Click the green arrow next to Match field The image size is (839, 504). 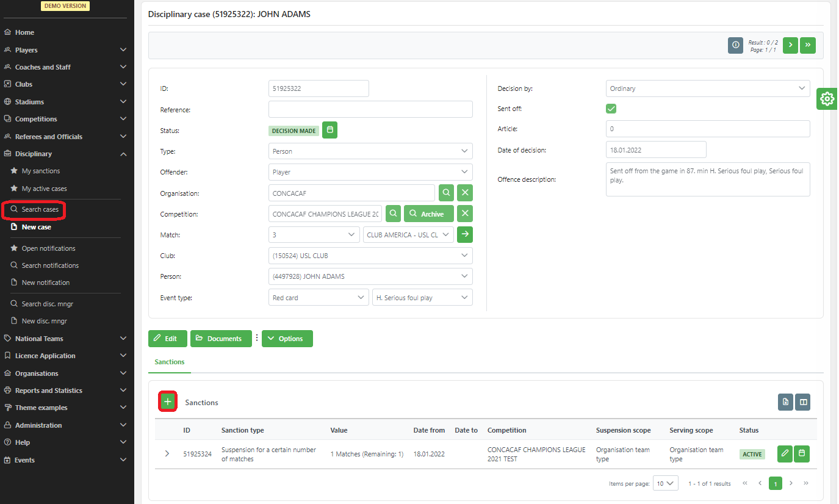point(464,234)
